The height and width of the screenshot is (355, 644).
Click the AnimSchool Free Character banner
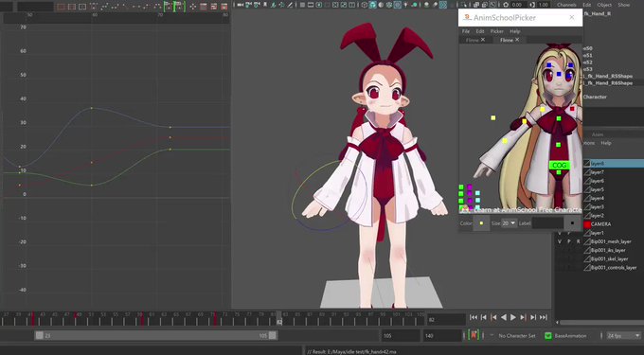521,210
